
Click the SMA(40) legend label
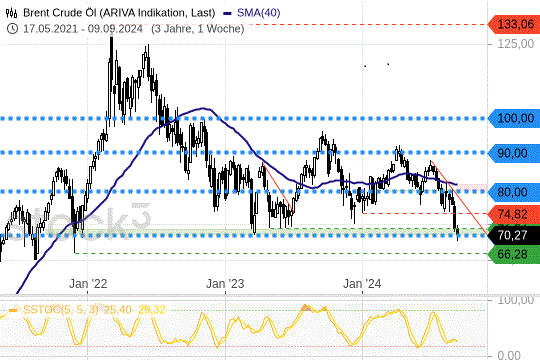coord(259,13)
